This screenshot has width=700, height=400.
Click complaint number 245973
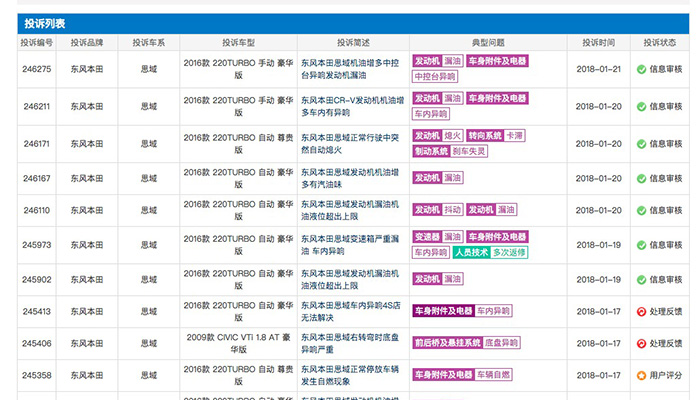point(37,245)
